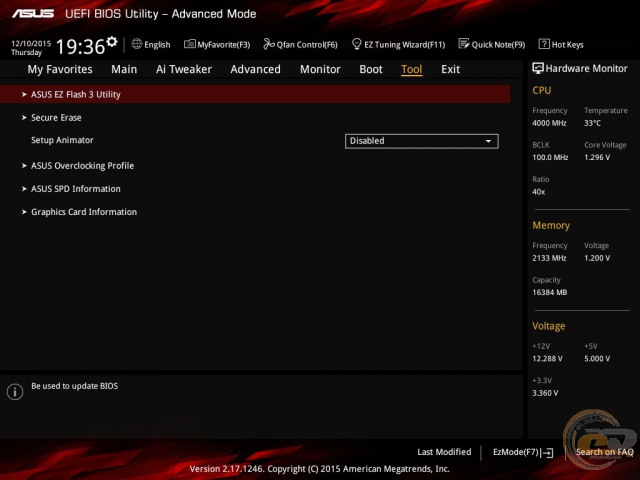Click the MyFavorite folder icon
Viewport: 640px width, 480px height.
click(189, 44)
